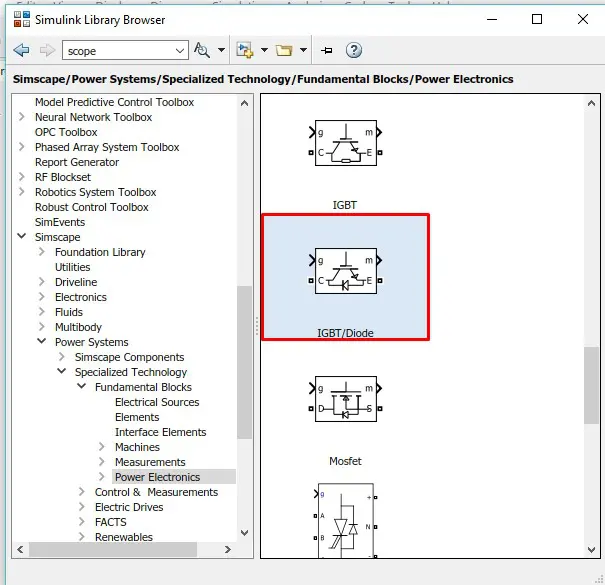Open the search term dropdown list

coord(180,50)
